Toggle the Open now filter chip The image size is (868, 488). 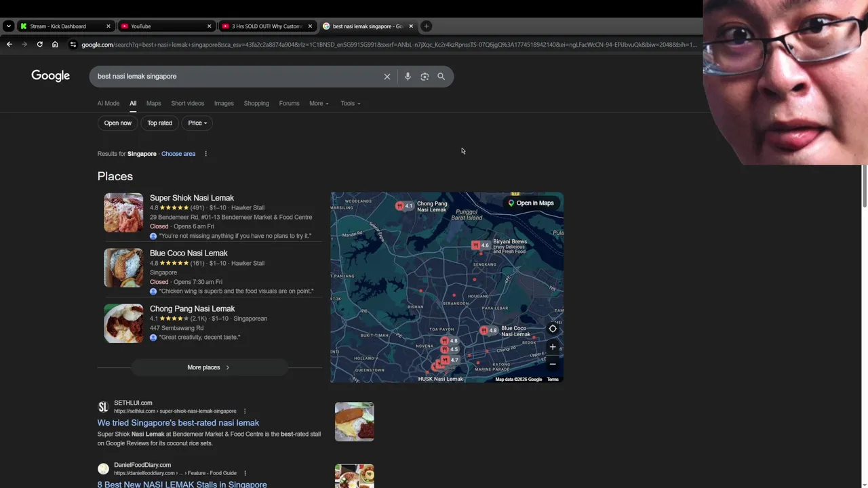(x=118, y=123)
